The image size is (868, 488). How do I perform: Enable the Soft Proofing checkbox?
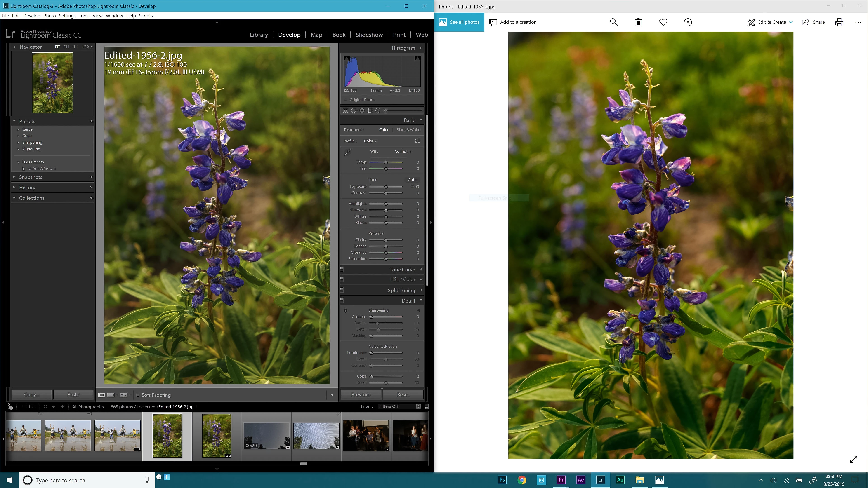click(138, 395)
